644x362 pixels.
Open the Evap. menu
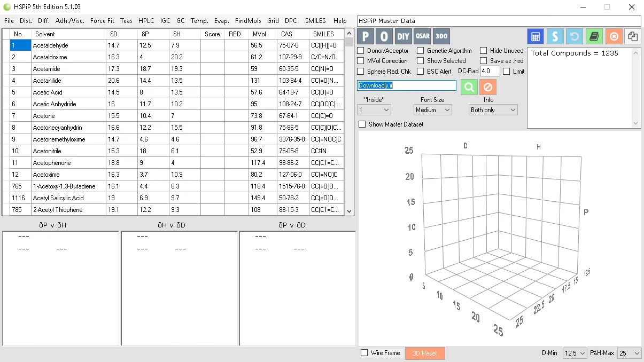(222, 21)
